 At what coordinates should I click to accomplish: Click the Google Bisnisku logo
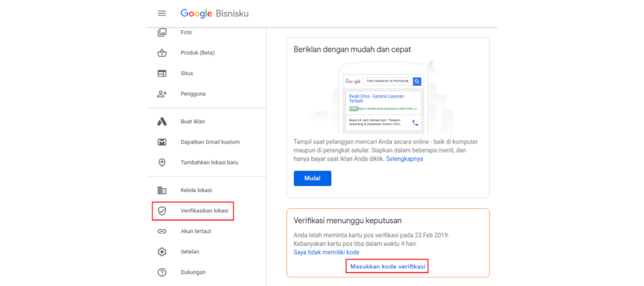tap(215, 13)
